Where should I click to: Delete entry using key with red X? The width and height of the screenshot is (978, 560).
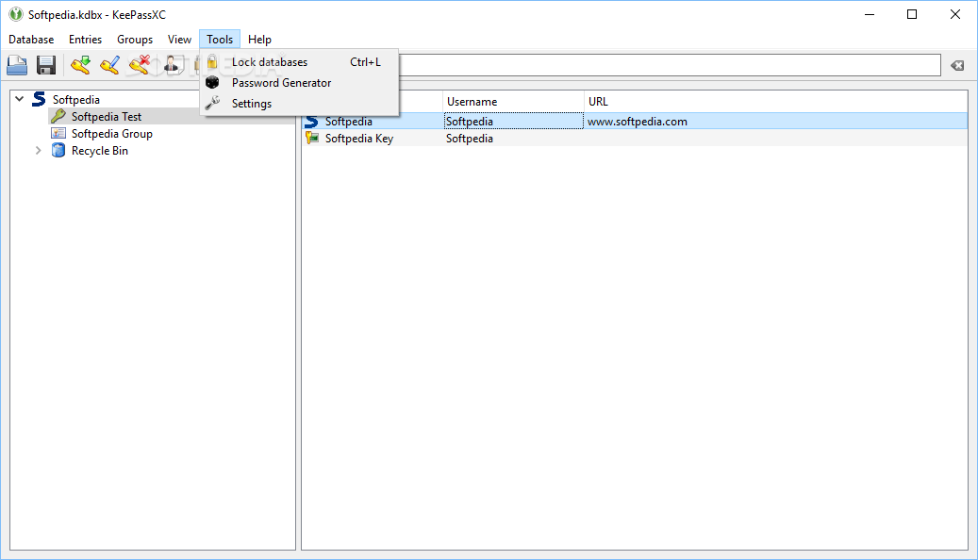point(140,65)
